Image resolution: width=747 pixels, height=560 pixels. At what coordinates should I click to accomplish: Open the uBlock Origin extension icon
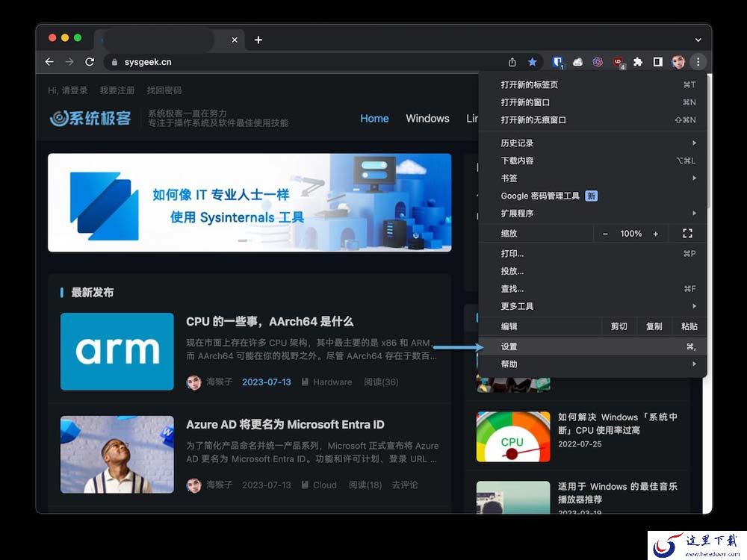618,62
